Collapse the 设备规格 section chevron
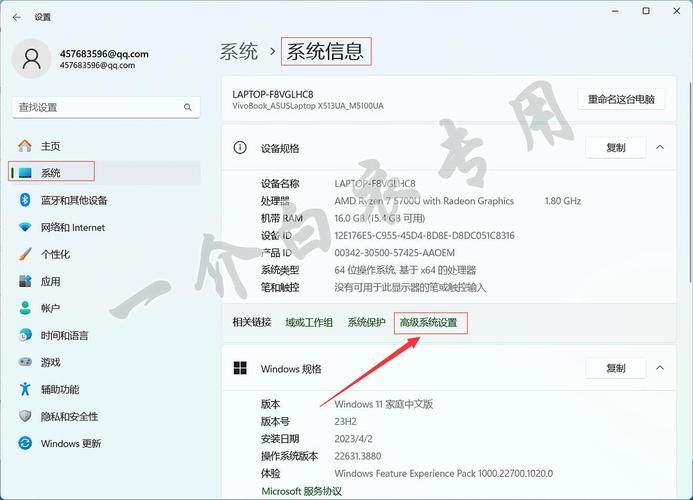 pyautogui.click(x=660, y=147)
